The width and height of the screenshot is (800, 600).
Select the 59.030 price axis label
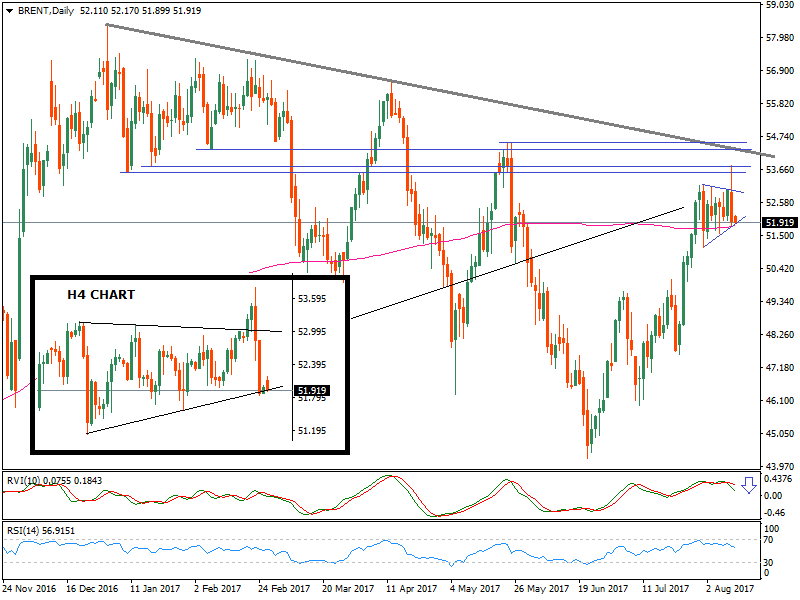pyautogui.click(x=780, y=5)
